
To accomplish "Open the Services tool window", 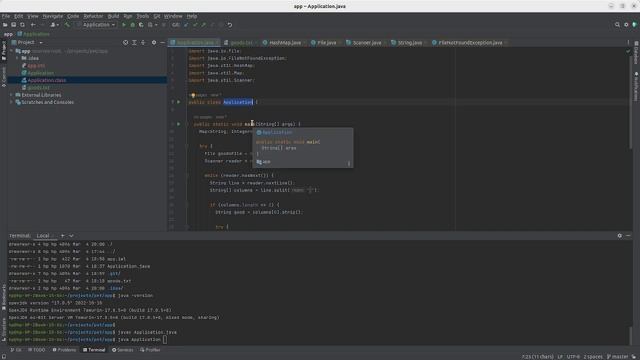I will (122, 350).
